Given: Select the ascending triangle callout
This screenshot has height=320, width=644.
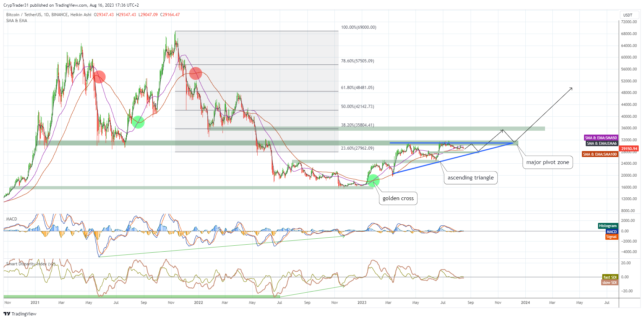Looking at the screenshot, I should pos(471,178).
